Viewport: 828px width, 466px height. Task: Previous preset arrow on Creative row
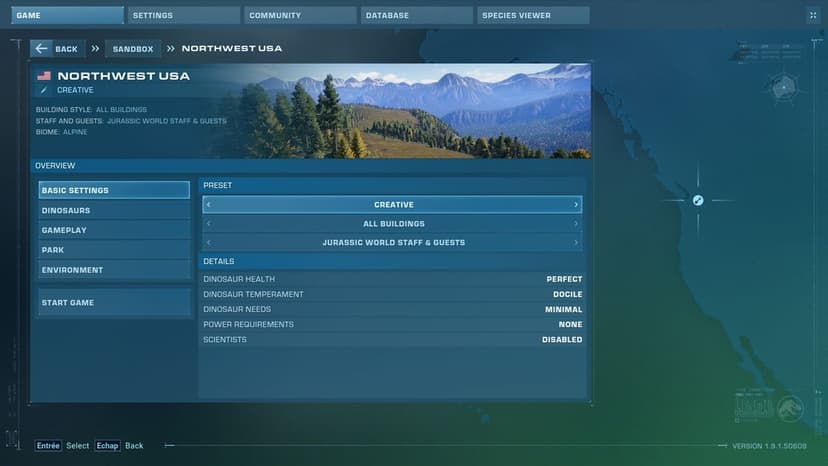[x=209, y=204]
